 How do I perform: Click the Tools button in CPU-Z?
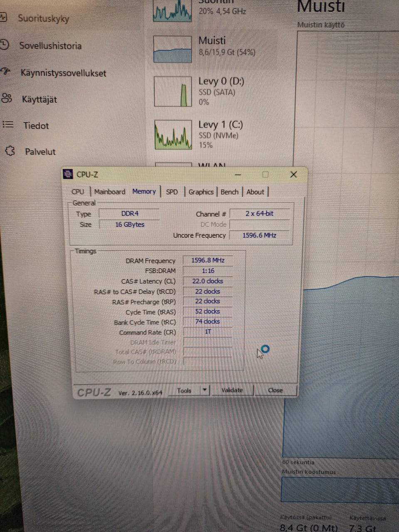(x=184, y=390)
